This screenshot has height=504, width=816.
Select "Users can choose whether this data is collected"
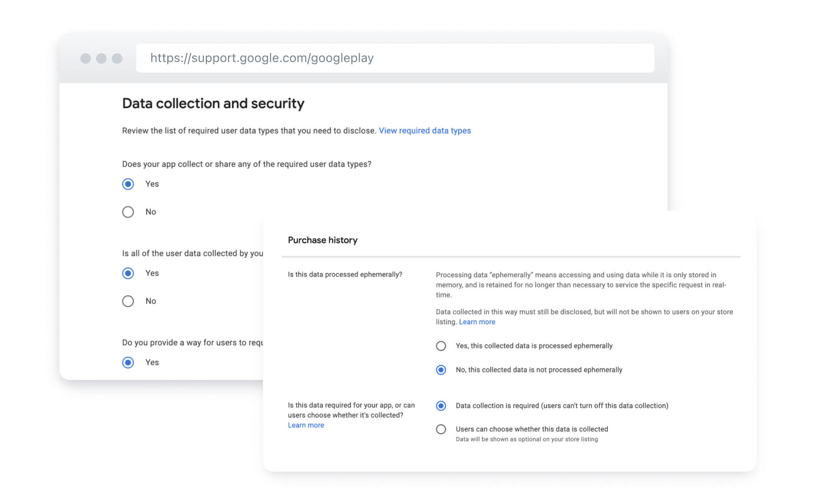coord(441,429)
